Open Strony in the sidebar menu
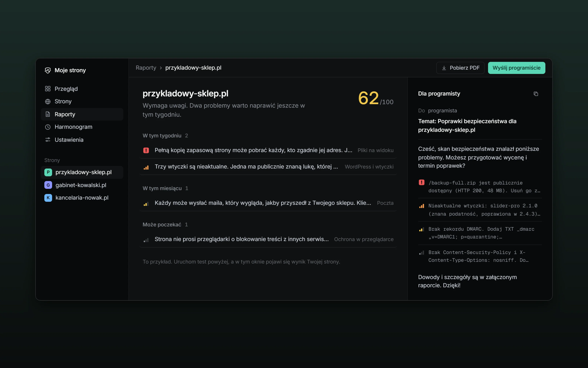The height and width of the screenshot is (368, 588). tap(82, 102)
